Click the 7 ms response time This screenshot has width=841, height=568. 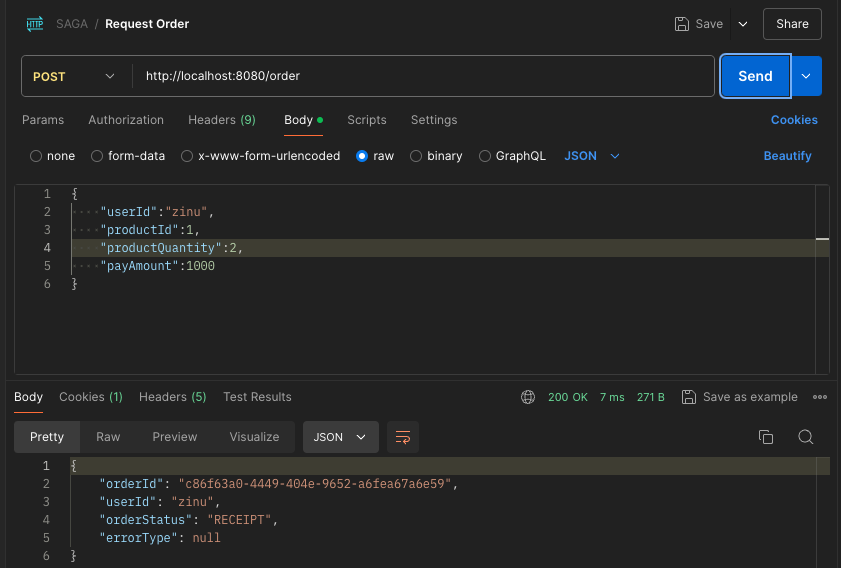(612, 397)
